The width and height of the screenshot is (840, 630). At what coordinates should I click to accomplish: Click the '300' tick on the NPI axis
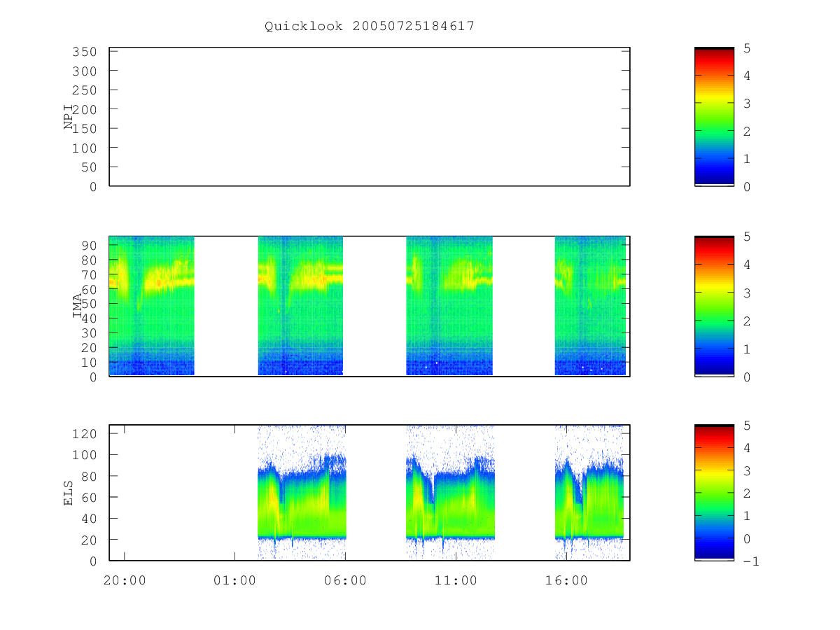tap(85, 71)
